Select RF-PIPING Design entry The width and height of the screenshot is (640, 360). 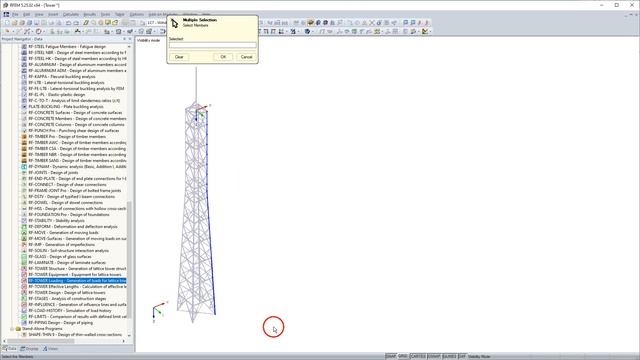click(60, 323)
